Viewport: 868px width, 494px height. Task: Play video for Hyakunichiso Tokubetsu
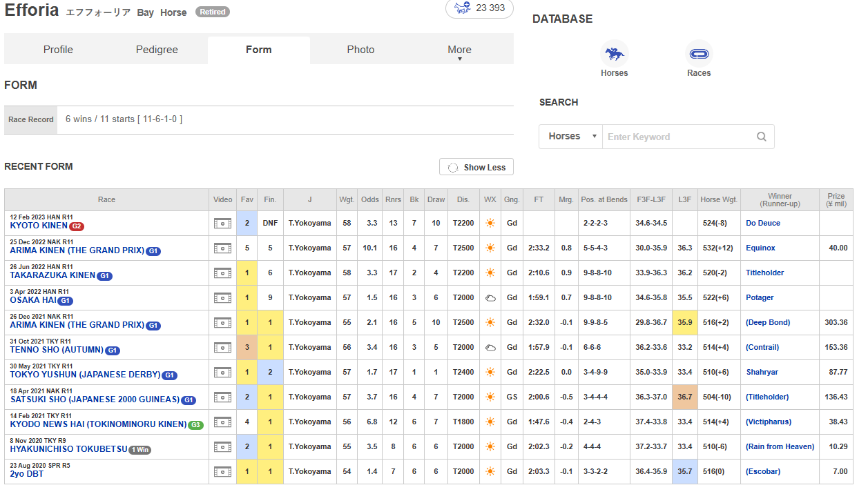point(222,447)
